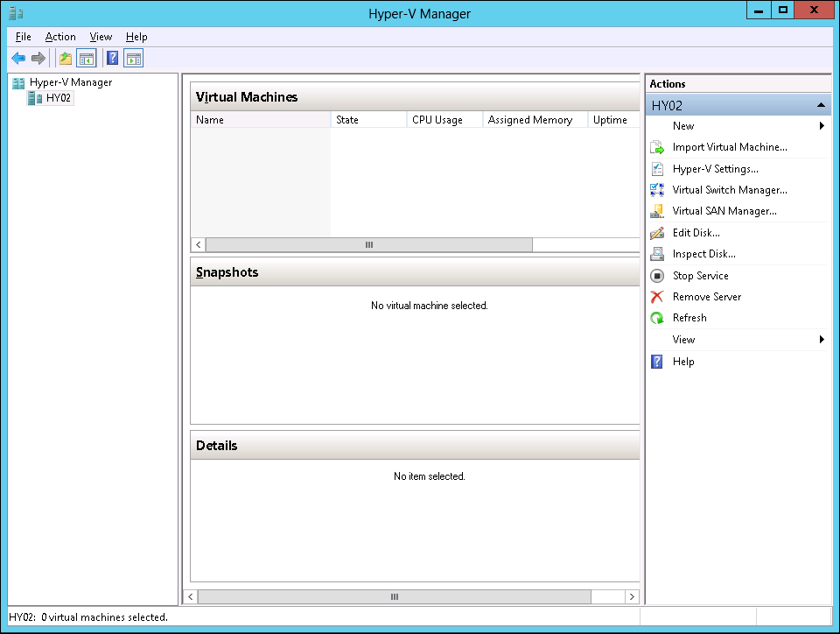
Task: Click center pane scrollbar left arrow
Action: click(190, 596)
